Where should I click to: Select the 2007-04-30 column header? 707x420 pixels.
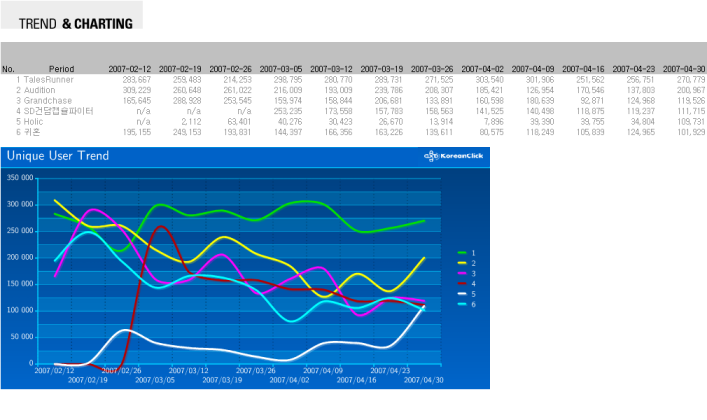[684, 69]
